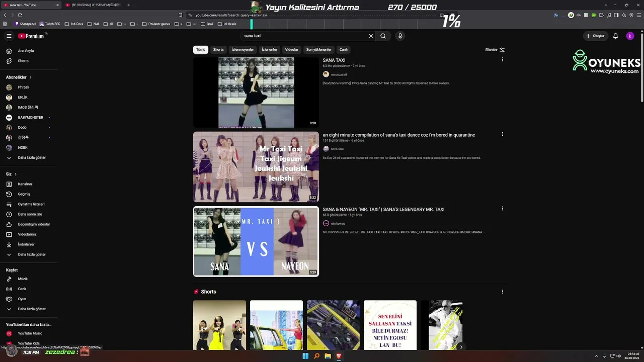Open browser tab list dropdown chevron
This screenshot has width=644, height=362.
(x=606, y=5)
